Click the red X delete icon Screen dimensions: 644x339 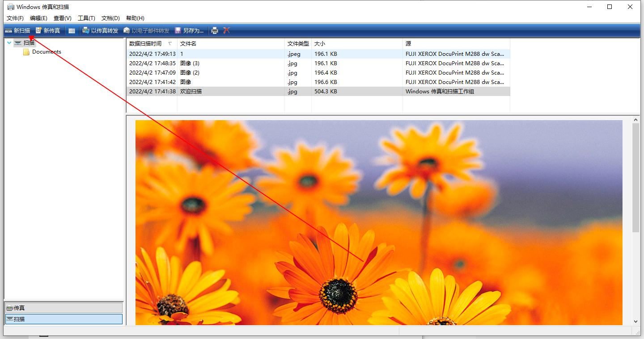227,30
